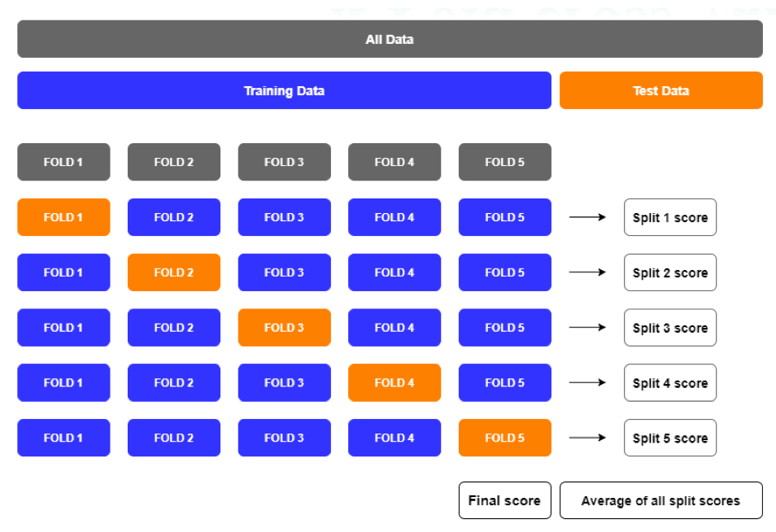
Task: Click the orange Test Data block
Action: [660, 90]
